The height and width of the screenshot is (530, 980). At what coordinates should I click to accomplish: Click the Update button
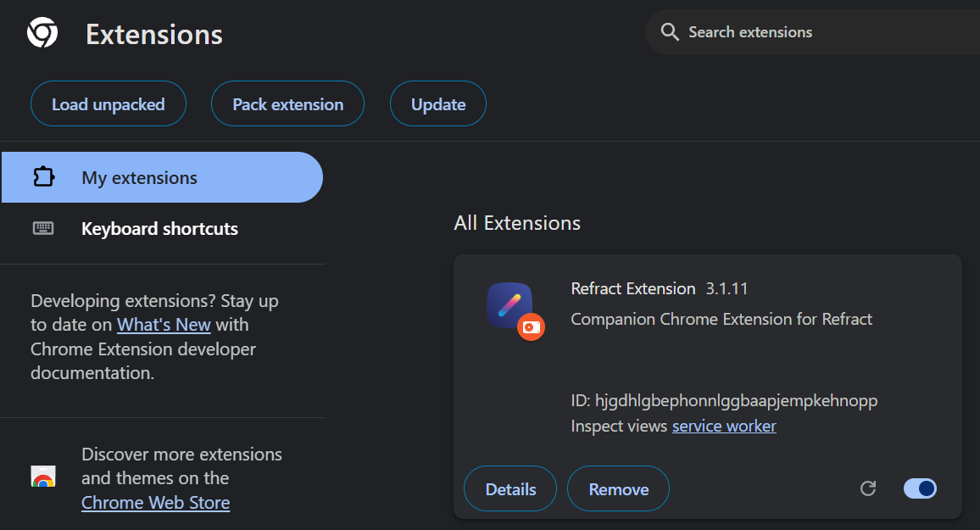(x=438, y=103)
